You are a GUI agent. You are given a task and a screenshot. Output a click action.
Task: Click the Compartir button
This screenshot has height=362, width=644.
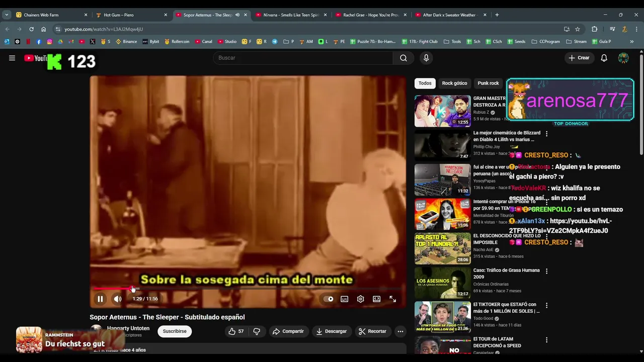288,331
